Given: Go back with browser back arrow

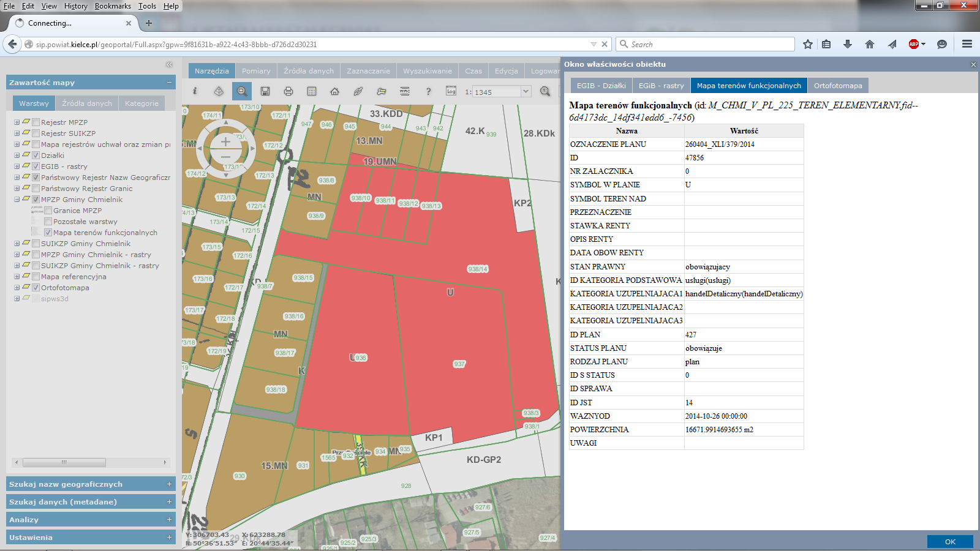Looking at the screenshot, I should click(12, 44).
